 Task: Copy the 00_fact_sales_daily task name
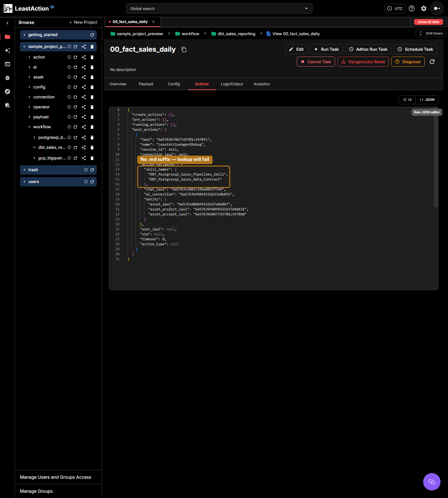(184, 49)
